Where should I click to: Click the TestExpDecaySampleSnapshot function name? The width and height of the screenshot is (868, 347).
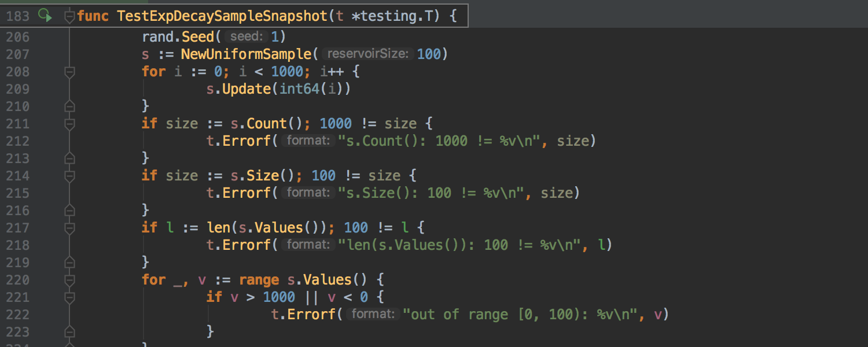[222, 16]
